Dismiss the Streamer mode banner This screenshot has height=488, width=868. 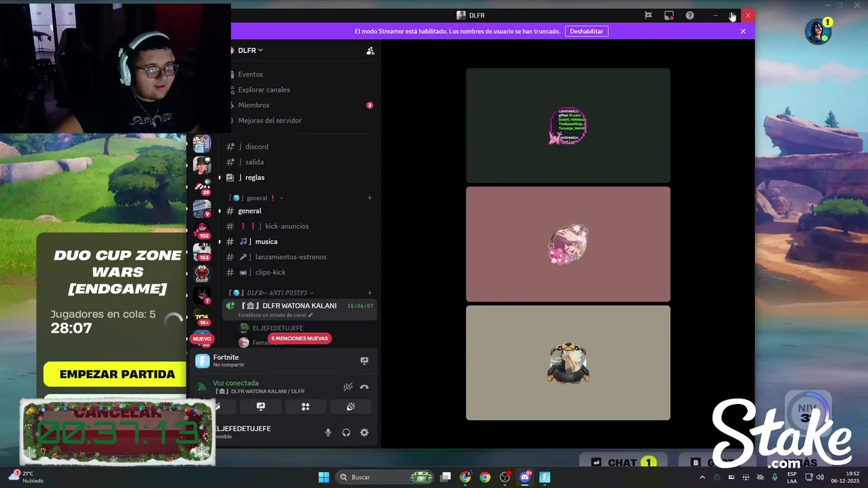click(743, 31)
